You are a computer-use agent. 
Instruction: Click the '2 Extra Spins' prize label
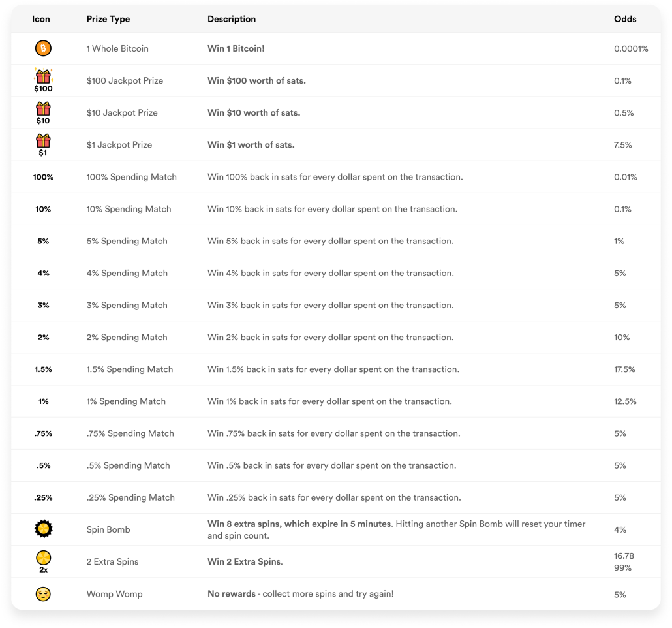pos(112,562)
